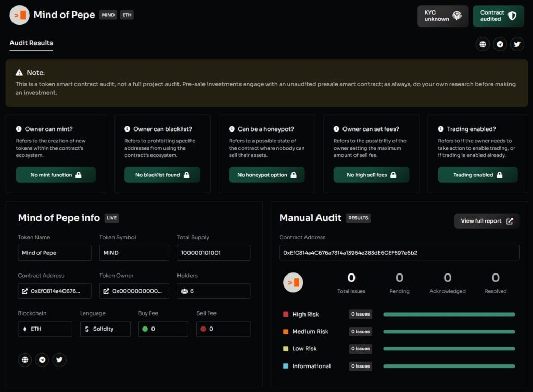Click the external link icon in Contract Address field
This screenshot has width=533, height=392.
[x=25, y=291]
